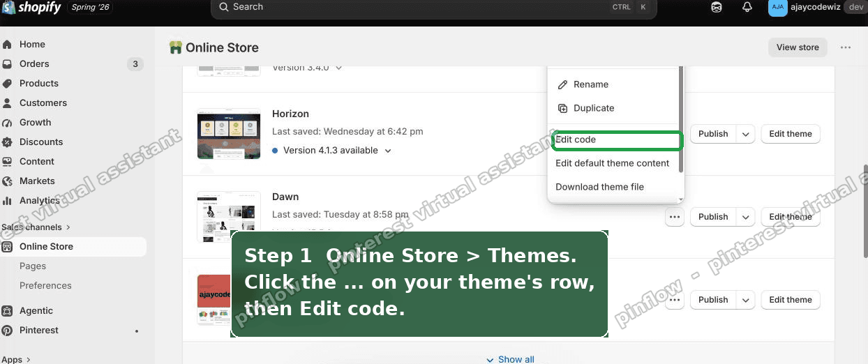Viewport: 868px width, 364px height.
Task: Click the Rename pencil icon
Action: click(563, 84)
